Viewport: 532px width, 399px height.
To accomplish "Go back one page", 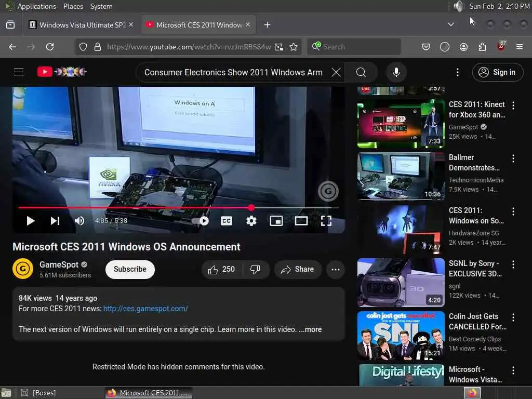I will pyautogui.click(x=12, y=47).
